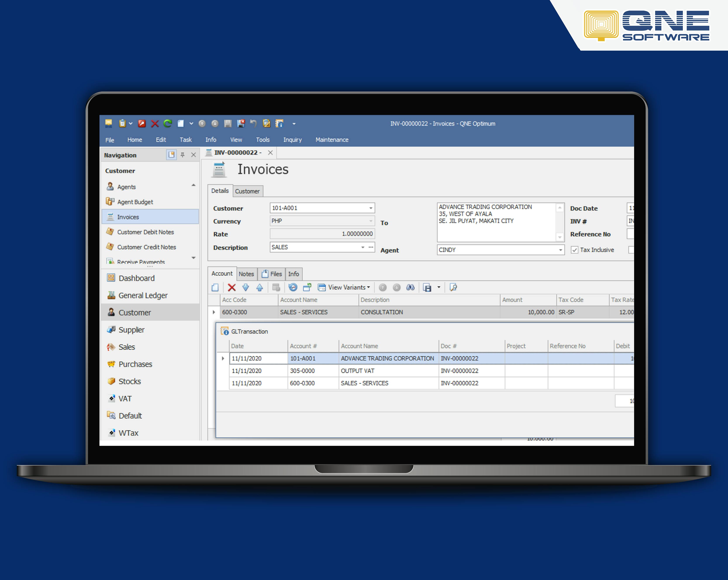
Task: Click the undo arrow in the top toolbar
Action: click(x=254, y=124)
